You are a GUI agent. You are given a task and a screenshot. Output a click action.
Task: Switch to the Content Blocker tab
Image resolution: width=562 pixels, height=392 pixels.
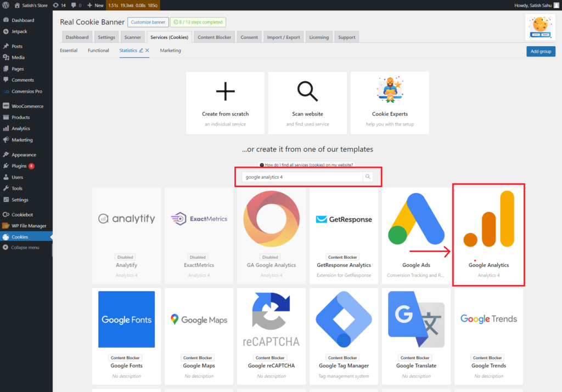(x=215, y=37)
